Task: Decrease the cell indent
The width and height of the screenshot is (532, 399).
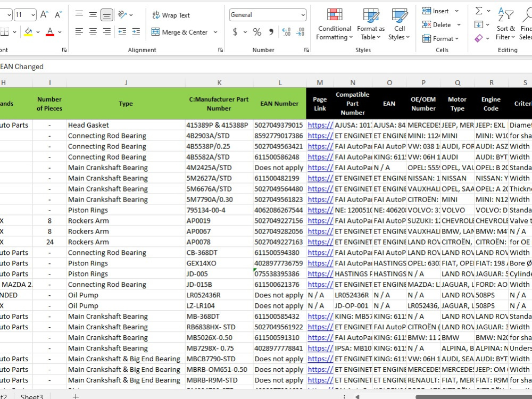Action: click(x=122, y=32)
